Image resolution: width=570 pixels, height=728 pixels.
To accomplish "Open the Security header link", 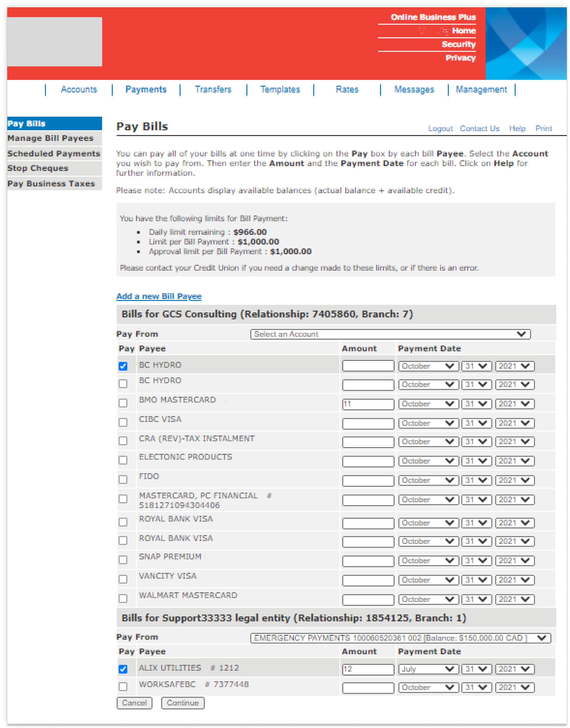I will 459,44.
